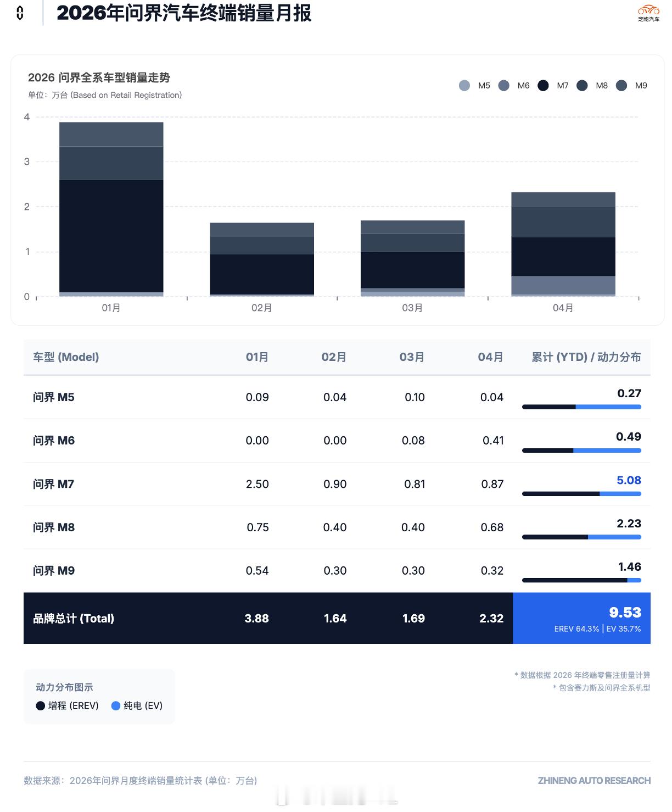Screen dimensions: 672x812
Task: Select the 02月 stacked bar in chart
Action: pos(262,259)
